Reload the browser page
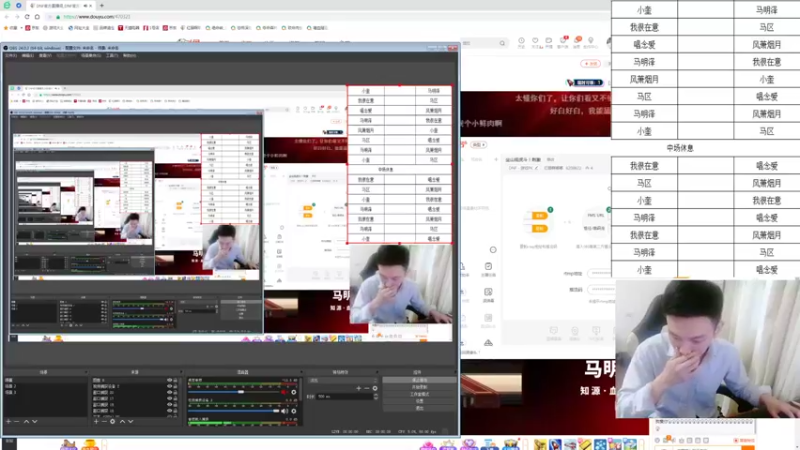Viewport: 800px width, 450px height. coord(27,17)
